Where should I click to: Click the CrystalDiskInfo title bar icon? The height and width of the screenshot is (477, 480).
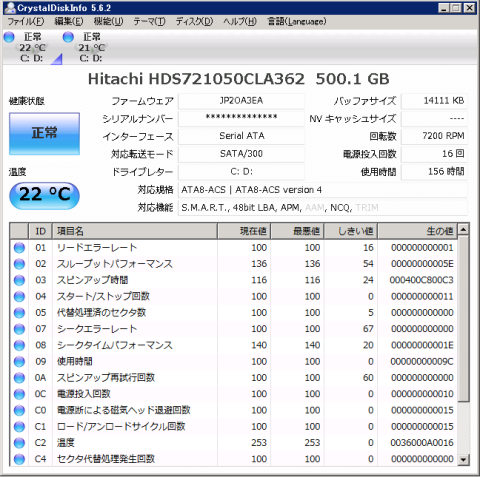click(x=10, y=8)
